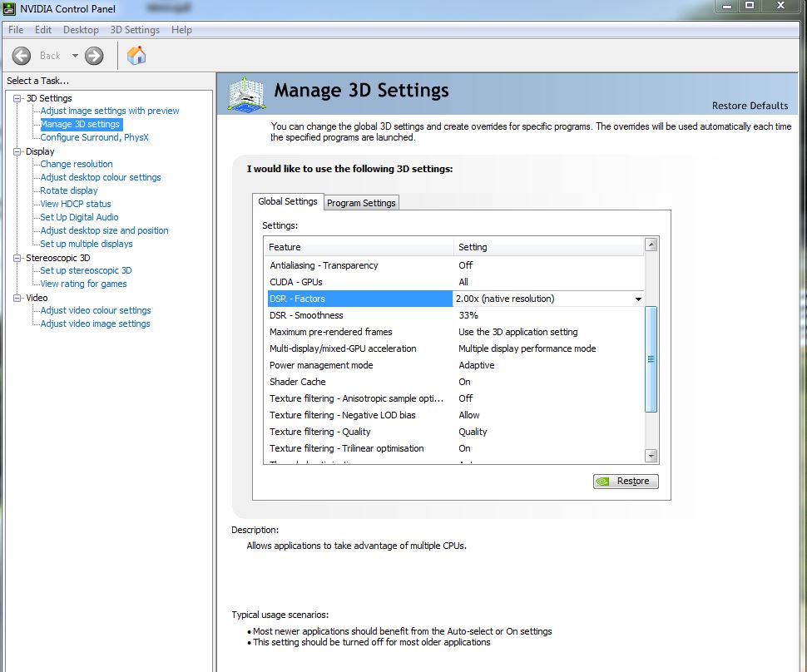Click the settings list scrollbar thumb
807x672 pixels.
point(651,359)
